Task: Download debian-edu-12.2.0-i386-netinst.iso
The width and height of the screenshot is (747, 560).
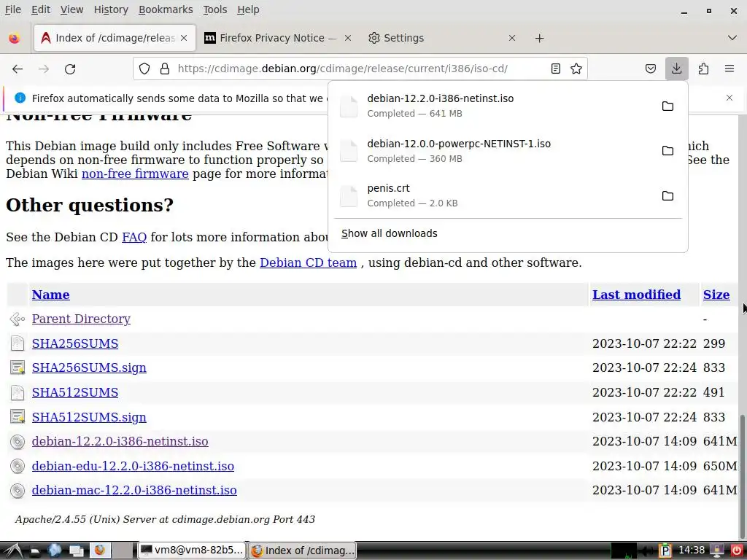Action: pyautogui.click(x=133, y=466)
